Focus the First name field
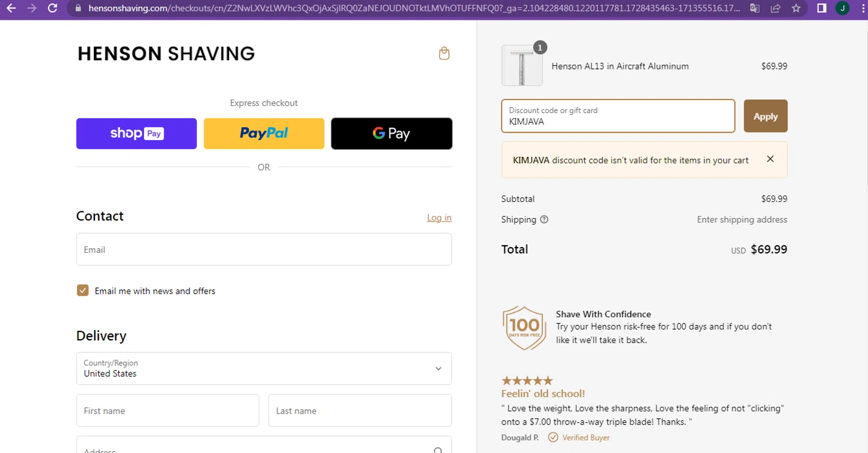The width and height of the screenshot is (868, 453). (x=168, y=411)
